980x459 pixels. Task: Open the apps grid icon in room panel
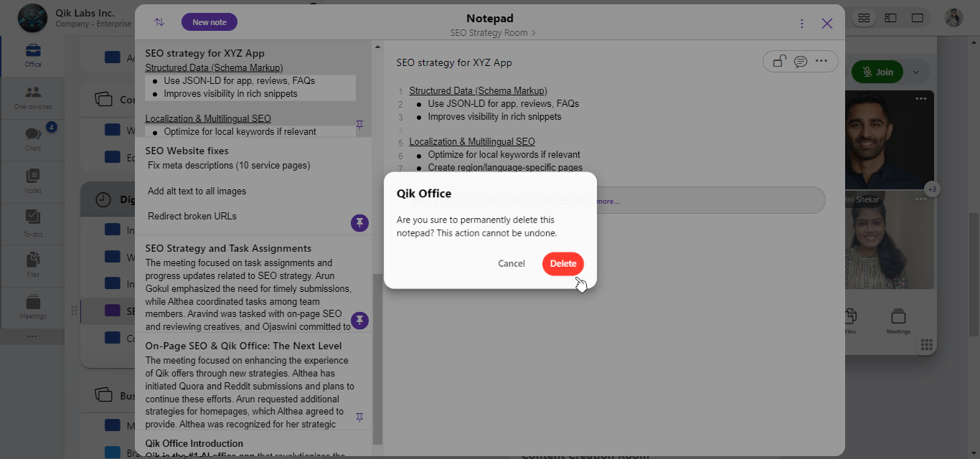tap(926, 345)
